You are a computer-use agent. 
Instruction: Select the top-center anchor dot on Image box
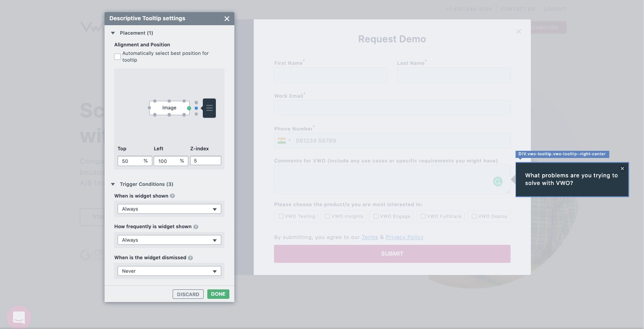point(169,101)
